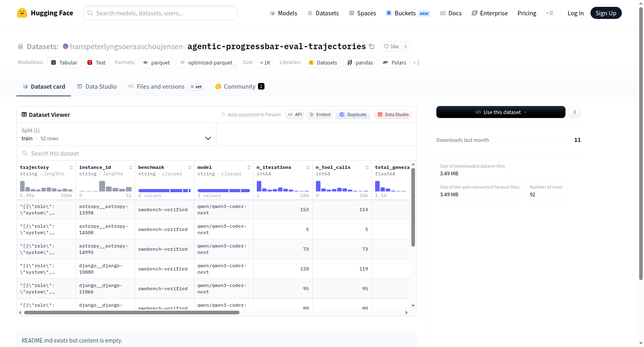Click cell astropy__astropy-13398
The image size is (644, 347).
pos(105,210)
